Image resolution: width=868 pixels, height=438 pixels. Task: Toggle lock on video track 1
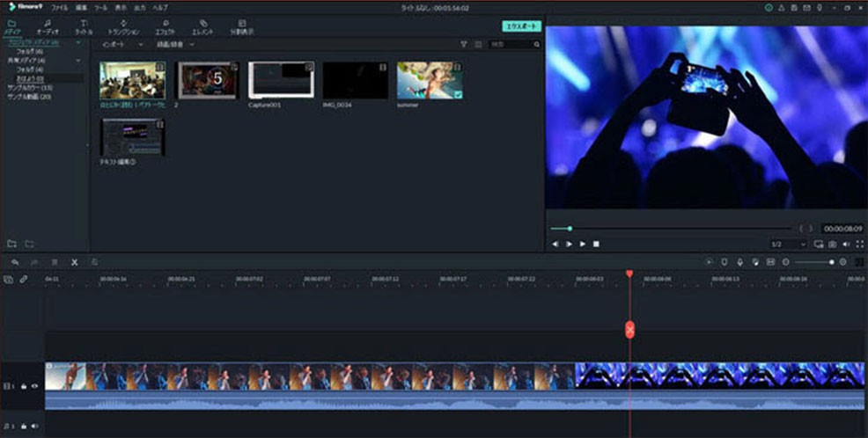coord(23,387)
